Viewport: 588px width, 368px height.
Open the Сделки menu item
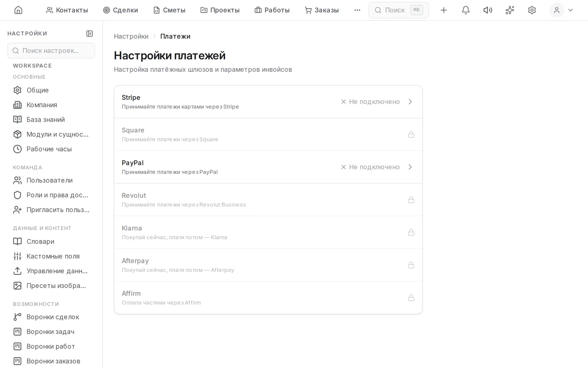tap(120, 10)
